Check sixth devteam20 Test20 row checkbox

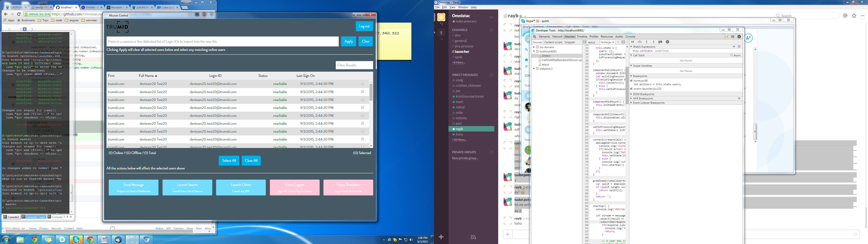coord(363,123)
